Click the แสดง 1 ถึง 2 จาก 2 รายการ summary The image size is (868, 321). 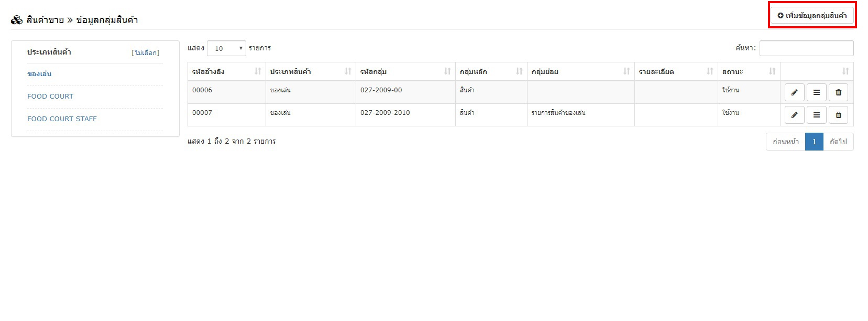[232, 142]
